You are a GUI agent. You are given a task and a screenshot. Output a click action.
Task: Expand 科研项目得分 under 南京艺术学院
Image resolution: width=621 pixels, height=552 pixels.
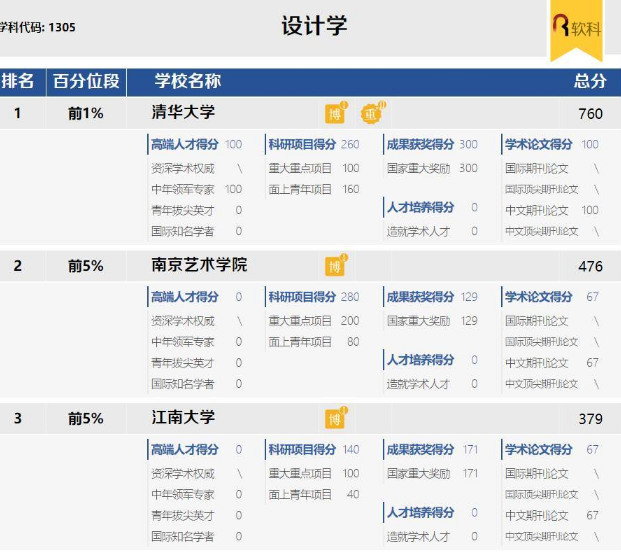tap(302, 297)
